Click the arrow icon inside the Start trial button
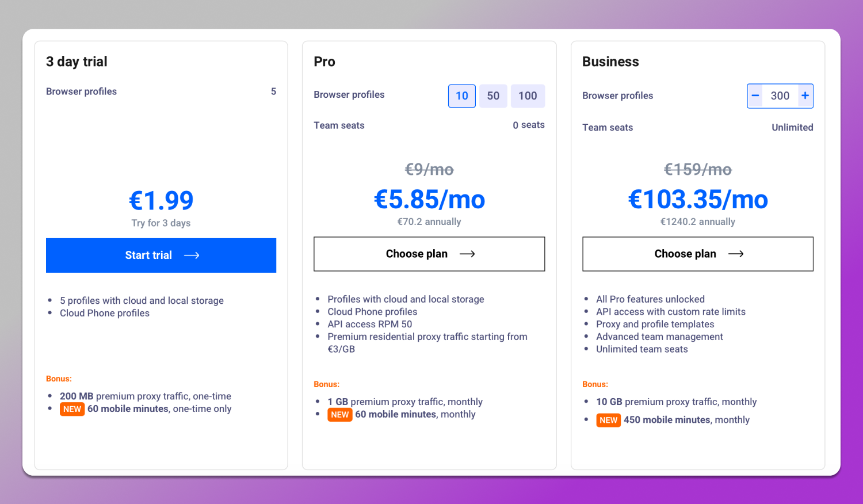Screen dimensions: 863x504 click(192, 255)
